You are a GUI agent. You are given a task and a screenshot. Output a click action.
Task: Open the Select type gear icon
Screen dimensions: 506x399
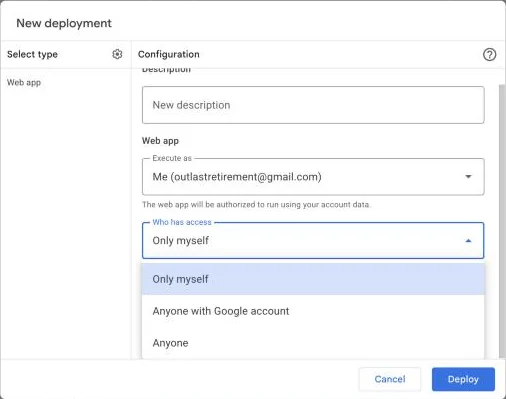tap(117, 54)
